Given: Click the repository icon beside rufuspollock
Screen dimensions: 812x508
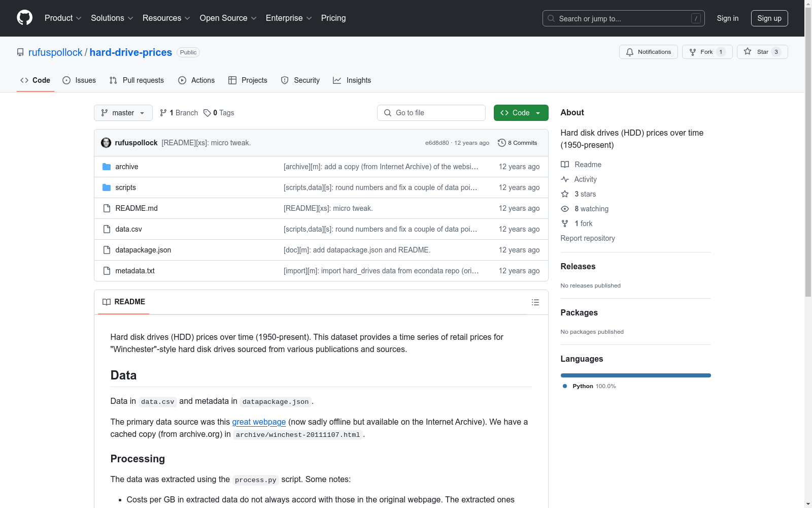Looking at the screenshot, I should coord(20,52).
